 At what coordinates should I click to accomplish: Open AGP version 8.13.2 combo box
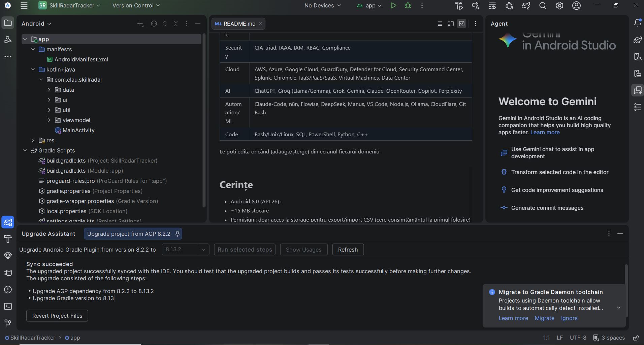pos(186,250)
